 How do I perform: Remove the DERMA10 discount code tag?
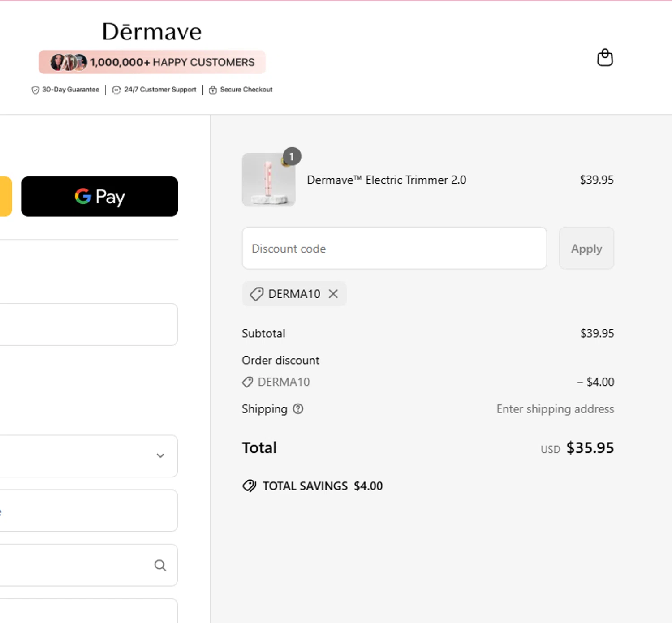point(333,294)
